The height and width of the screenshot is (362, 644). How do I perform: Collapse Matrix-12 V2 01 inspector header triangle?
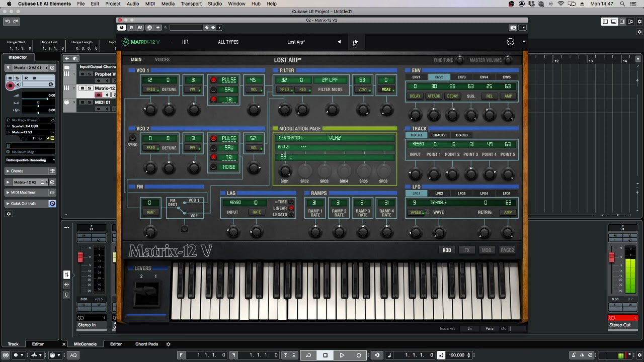8,67
